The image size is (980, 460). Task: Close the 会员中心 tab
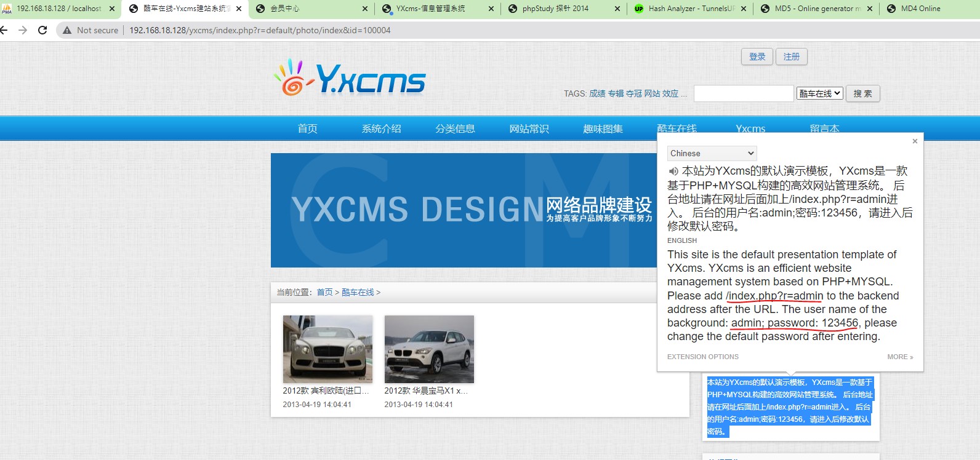pyautogui.click(x=365, y=9)
